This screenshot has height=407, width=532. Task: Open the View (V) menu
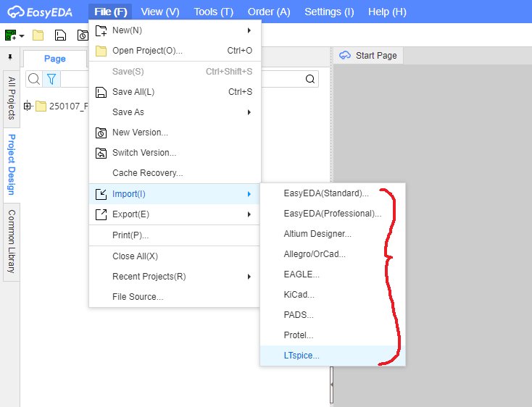tap(160, 12)
